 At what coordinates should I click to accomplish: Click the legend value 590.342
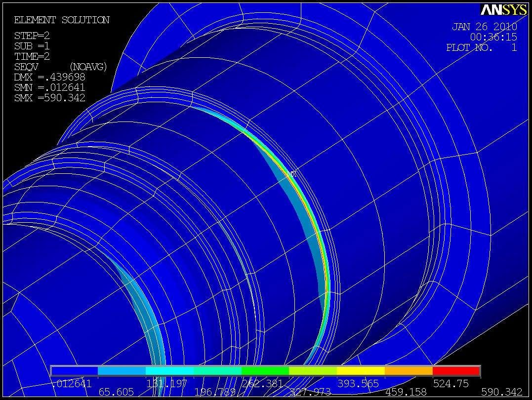click(x=502, y=392)
